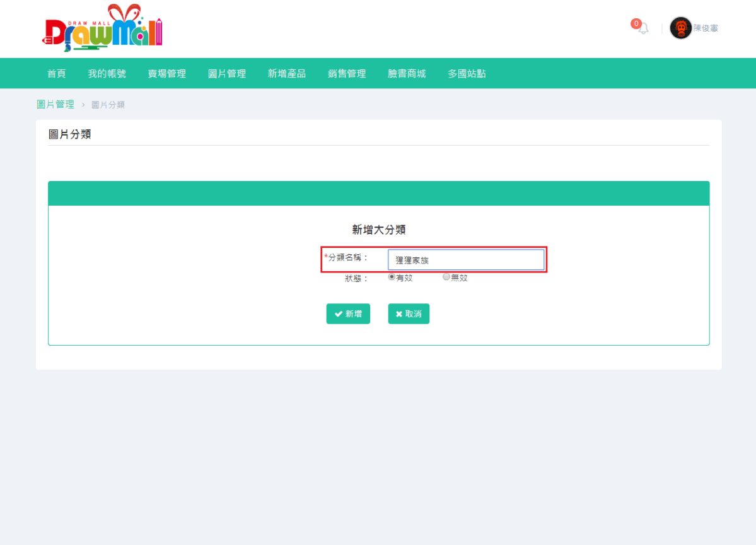Click the 圖片管理 breadcrumb link

(x=55, y=104)
